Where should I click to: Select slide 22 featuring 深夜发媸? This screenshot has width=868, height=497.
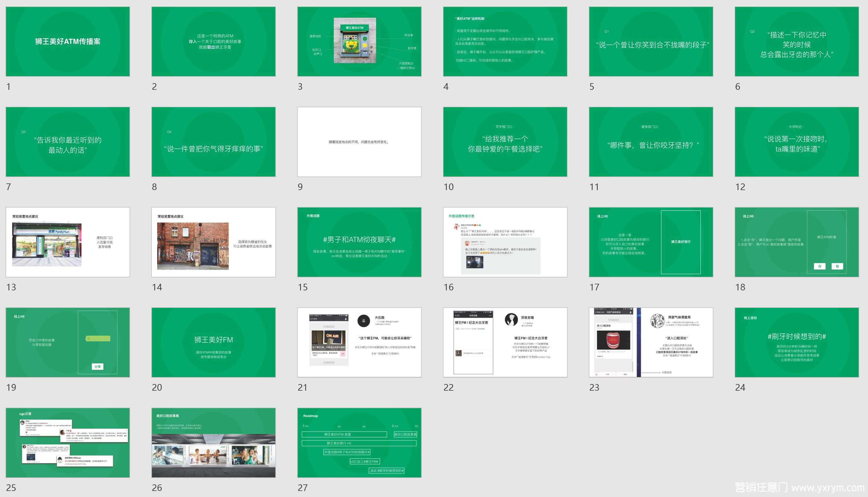(505, 342)
